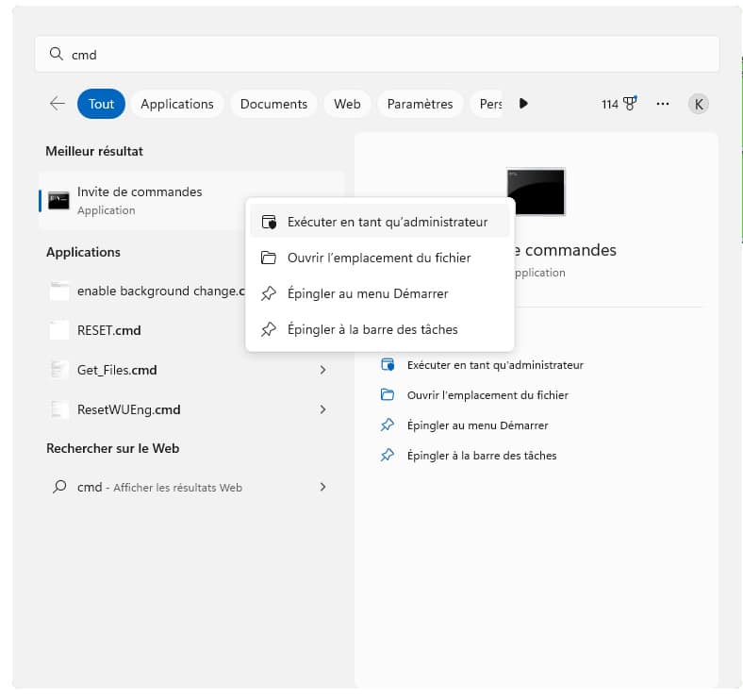Viewport: 743px width, 700px height.
Task: Switch to the Paramètres filter tab
Action: click(x=420, y=104)
